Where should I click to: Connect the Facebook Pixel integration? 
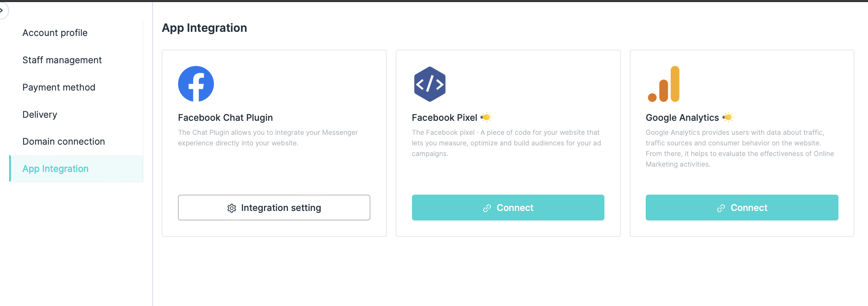coord(508,208)
